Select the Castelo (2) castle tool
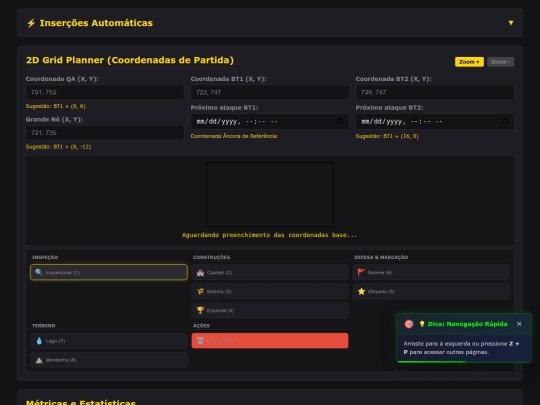The image size is (540, 405). [270, 272]
